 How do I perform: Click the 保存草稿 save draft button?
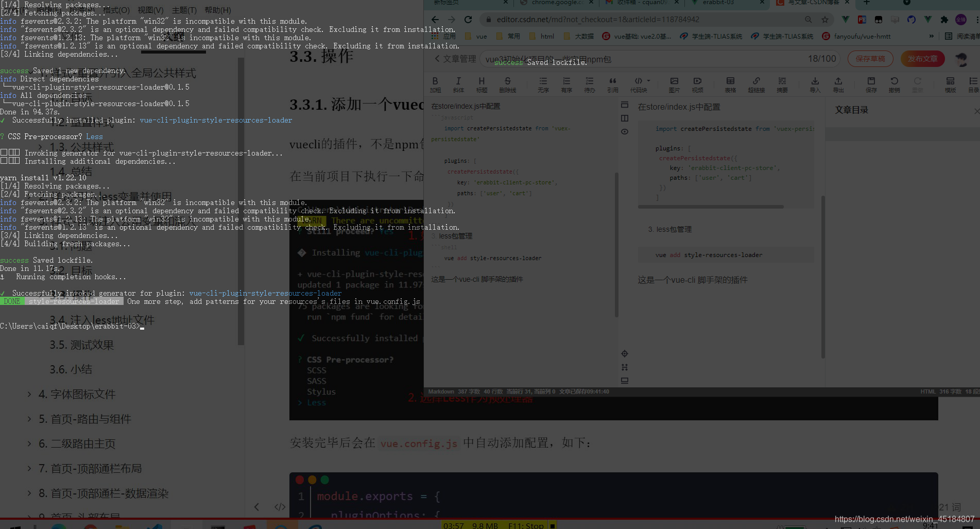pos(870,59)
